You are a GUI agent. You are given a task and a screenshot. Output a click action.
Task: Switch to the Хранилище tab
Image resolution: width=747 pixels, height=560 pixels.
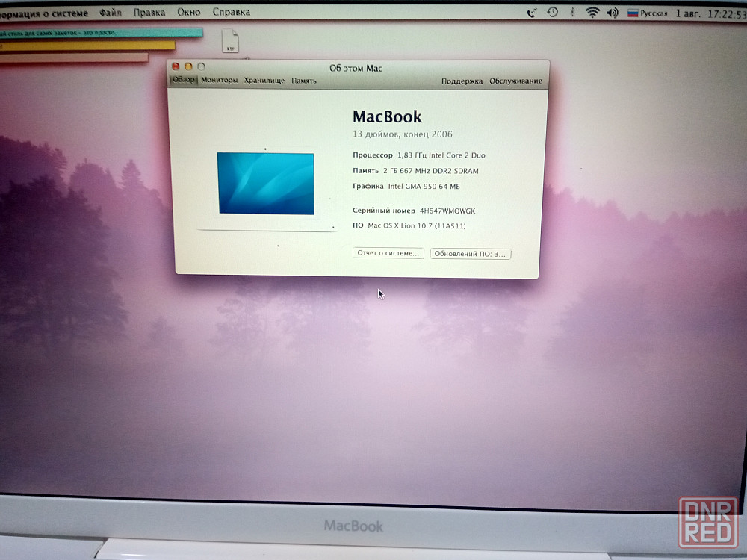(264, 81)
